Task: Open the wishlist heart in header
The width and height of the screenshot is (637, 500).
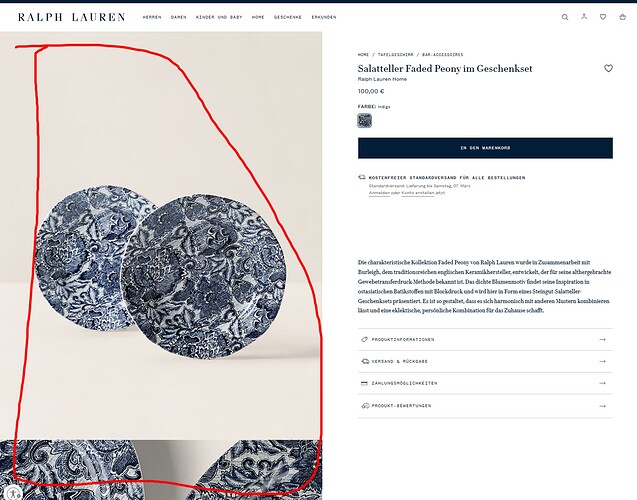Action: click(603, 17)
